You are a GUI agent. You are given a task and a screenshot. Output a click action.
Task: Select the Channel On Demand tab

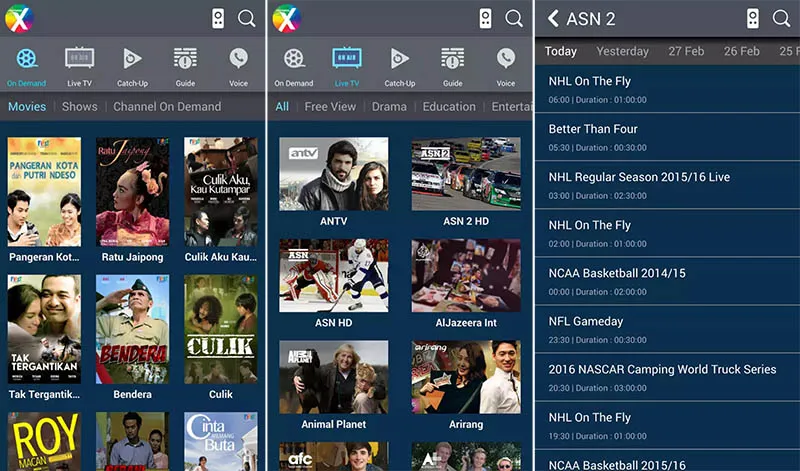pos(167,107)
